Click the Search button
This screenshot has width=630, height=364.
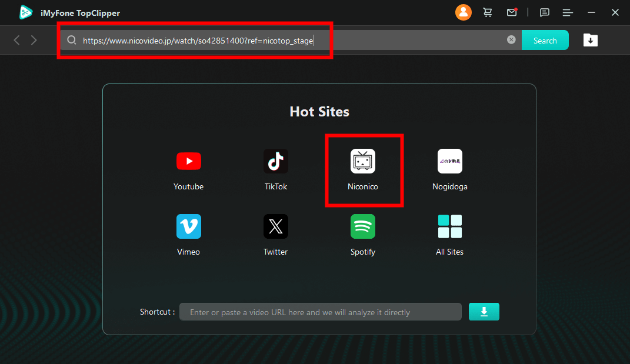[545, 40]
